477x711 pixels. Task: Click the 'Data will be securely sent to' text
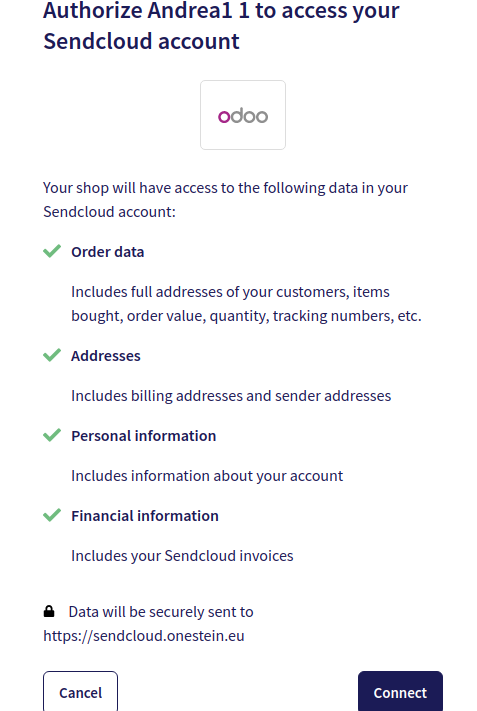point(161,612)
